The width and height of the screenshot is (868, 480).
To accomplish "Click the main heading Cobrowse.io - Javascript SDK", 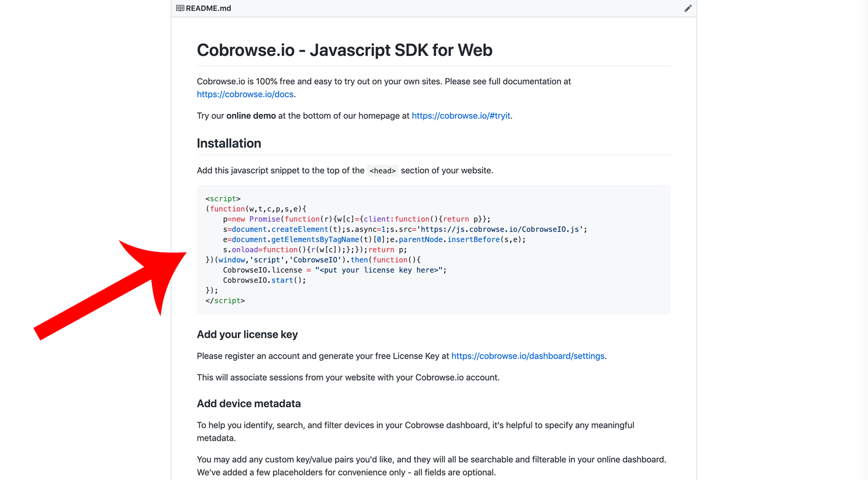I will pyautogui.click(x=344, y=50).
